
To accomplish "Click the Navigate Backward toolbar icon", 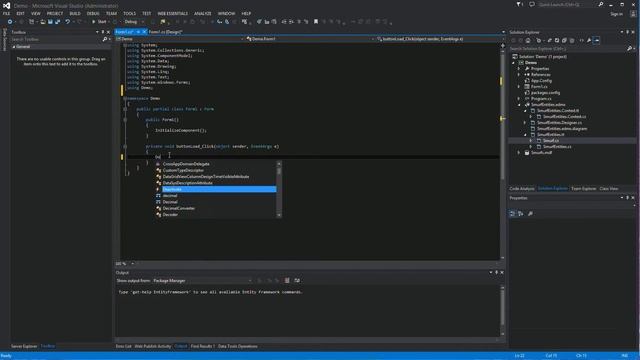I will click(10, 22).
